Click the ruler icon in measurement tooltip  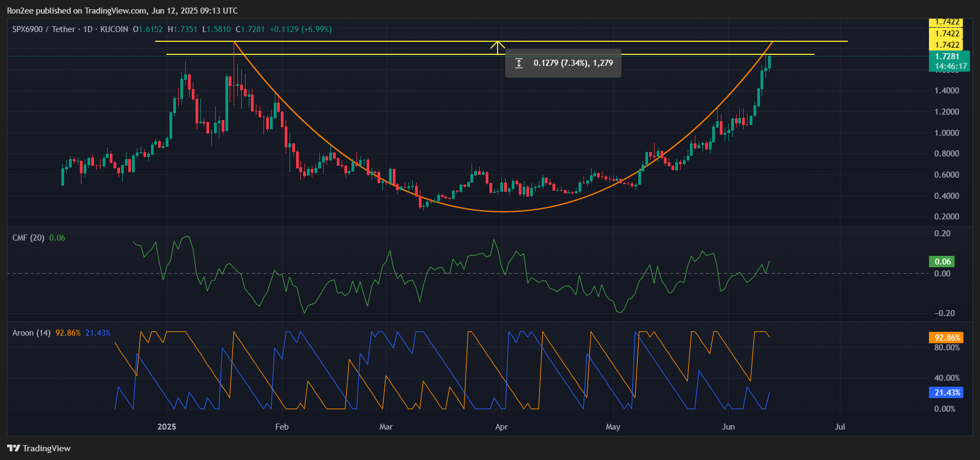(x=519, y=64)
